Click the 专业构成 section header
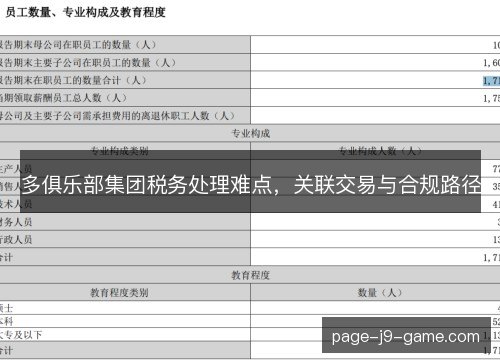 251,133
